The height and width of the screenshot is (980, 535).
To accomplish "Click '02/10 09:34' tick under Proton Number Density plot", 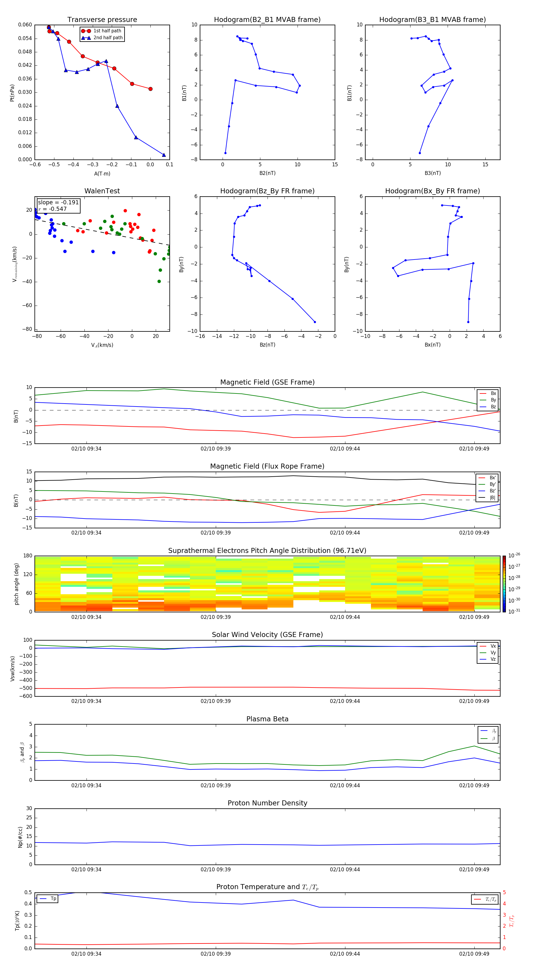I will [x=86, y=869].
